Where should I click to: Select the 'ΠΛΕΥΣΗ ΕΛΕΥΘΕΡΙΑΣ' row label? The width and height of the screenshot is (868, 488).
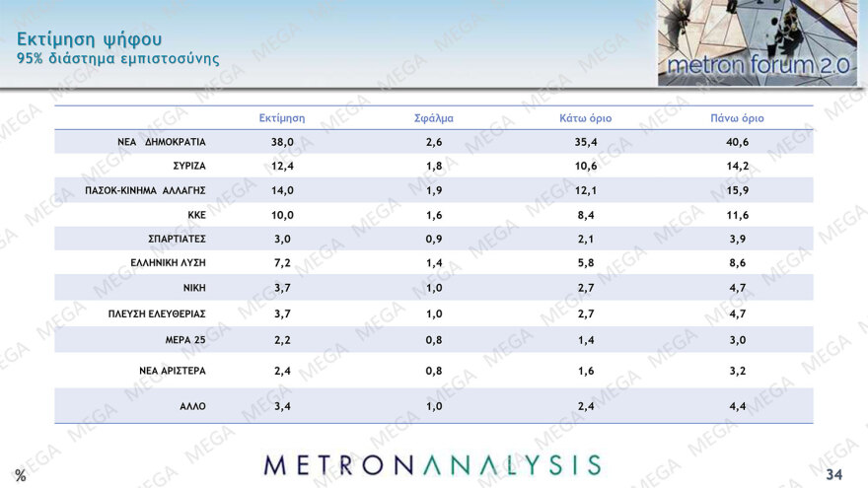point(157,314)
